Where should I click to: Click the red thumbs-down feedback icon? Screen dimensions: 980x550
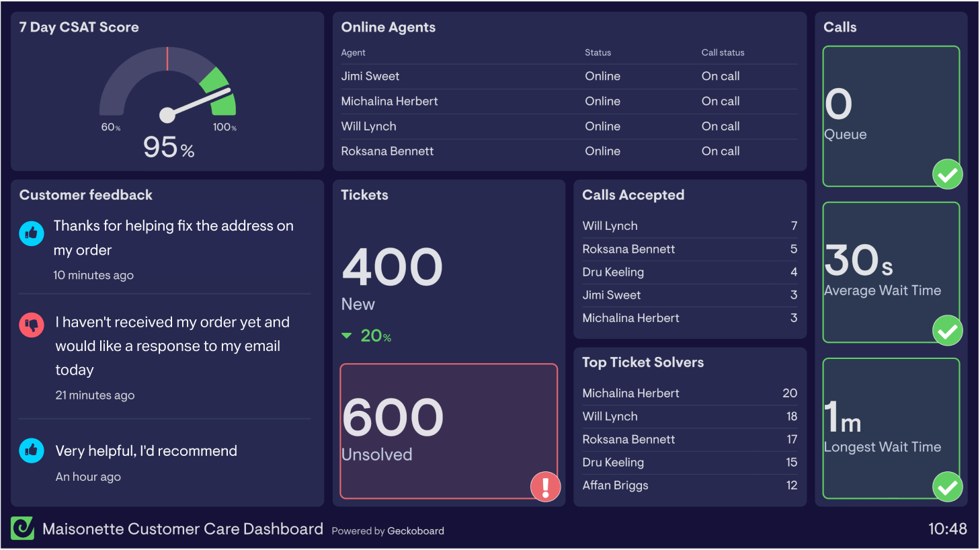pos(32,325)
